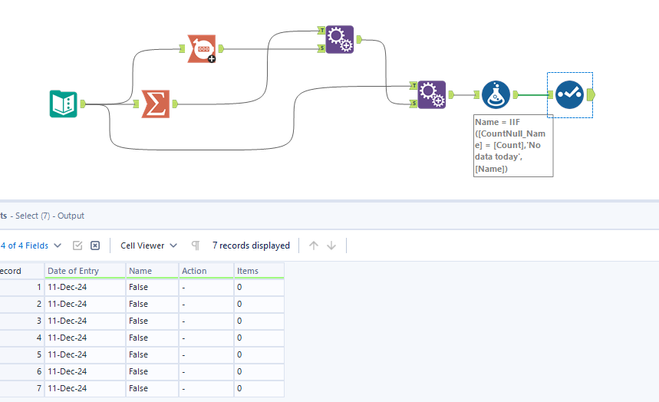Click the False Name cell in row 3

pos(152,321)
